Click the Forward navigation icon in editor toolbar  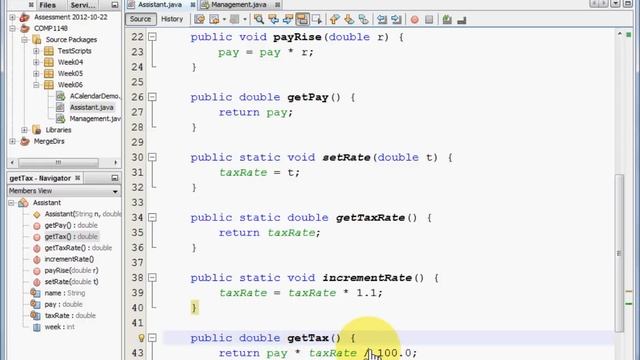[x=234, y=19]
